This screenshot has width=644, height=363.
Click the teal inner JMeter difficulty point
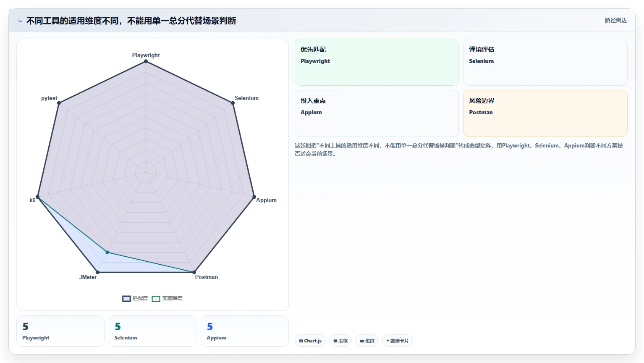point(107,253)
